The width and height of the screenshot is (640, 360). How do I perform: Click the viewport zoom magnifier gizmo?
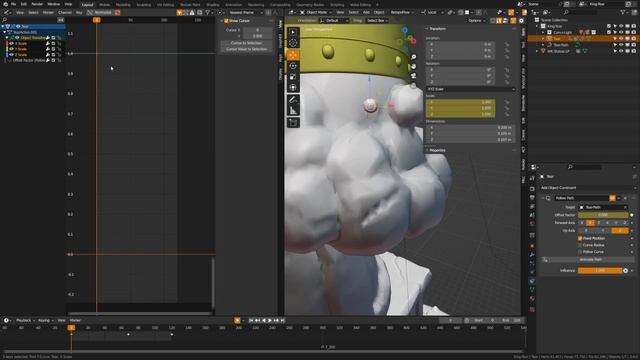coord(413,57)
